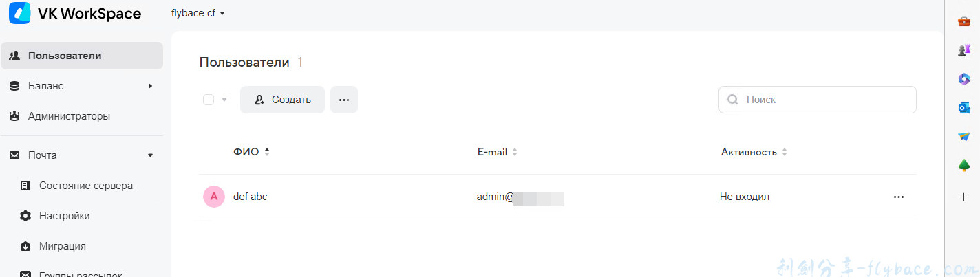Click the pink avatar of user def abc

pos(214,197)
